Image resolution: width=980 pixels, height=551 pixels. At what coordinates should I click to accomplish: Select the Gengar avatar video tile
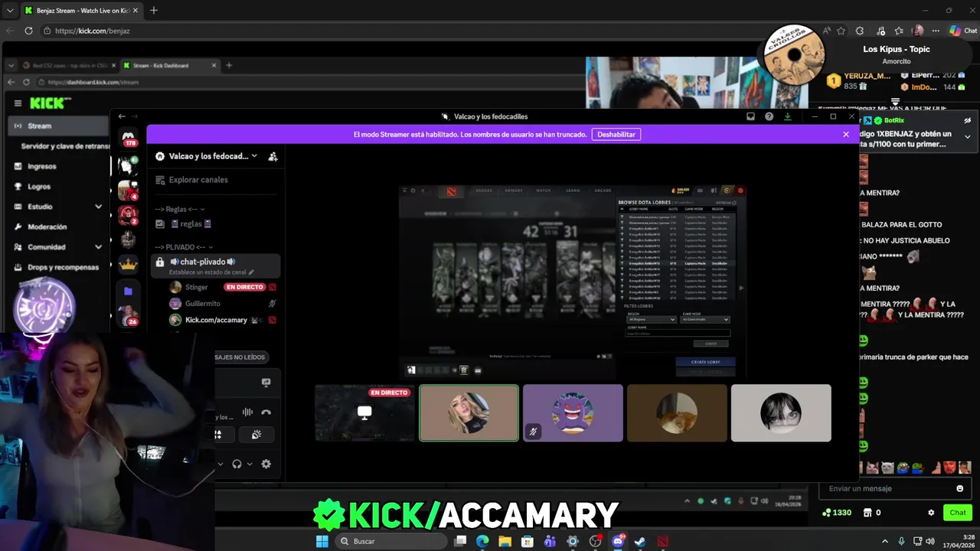click(x=573, y=413)
